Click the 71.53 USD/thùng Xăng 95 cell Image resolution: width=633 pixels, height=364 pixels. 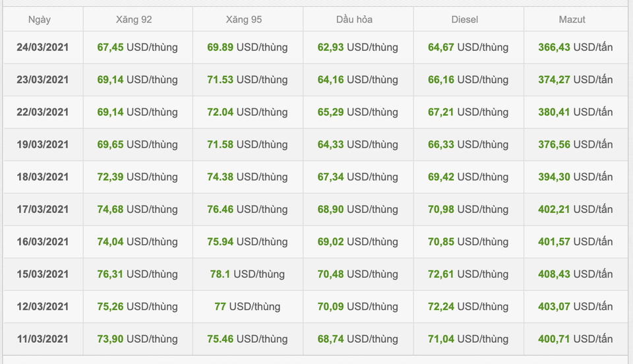tap(247, 80)
